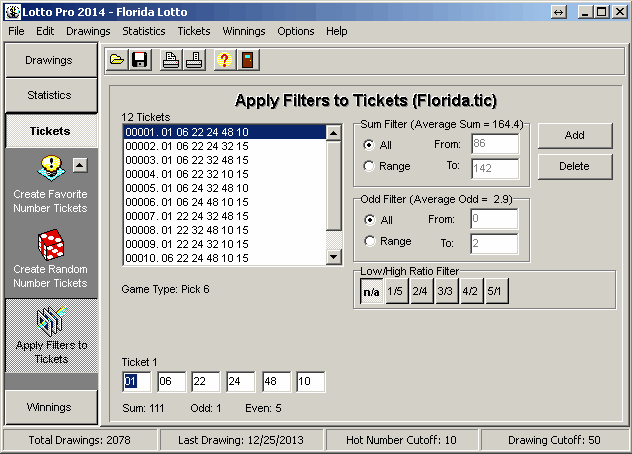This screenshot has height=454, width=632.
Task: Open the Winnings menu
Action: coord(244,31)
